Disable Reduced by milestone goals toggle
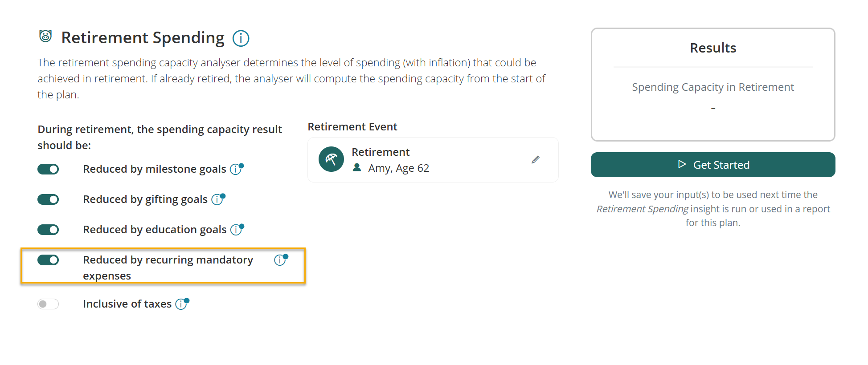The height and width of the screenshot is (365, 868). [48, 169]
